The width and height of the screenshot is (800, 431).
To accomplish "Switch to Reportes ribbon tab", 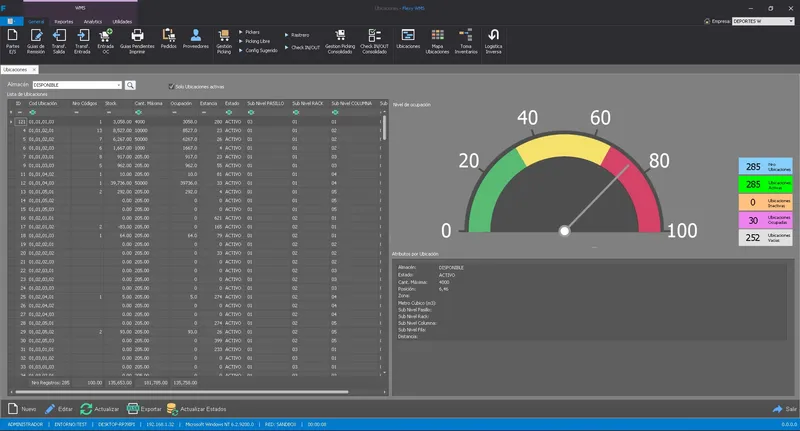I will (64, 21).
